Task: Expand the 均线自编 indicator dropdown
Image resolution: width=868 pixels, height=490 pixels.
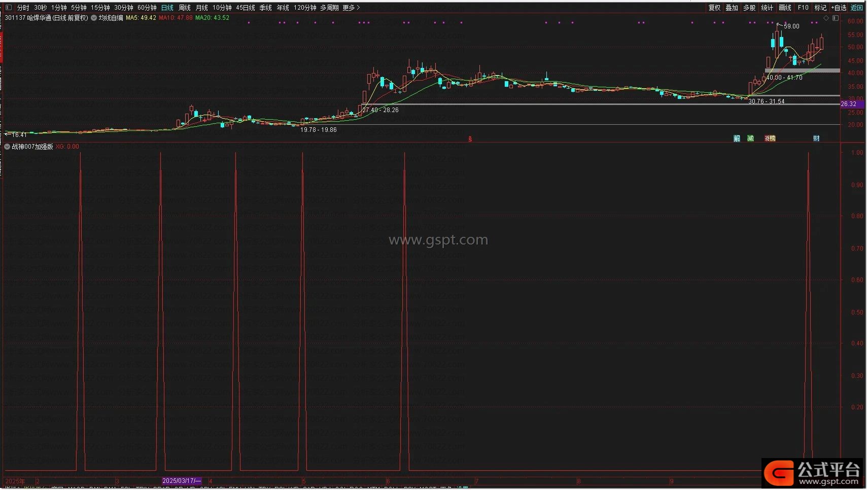Action: point(94,18)
